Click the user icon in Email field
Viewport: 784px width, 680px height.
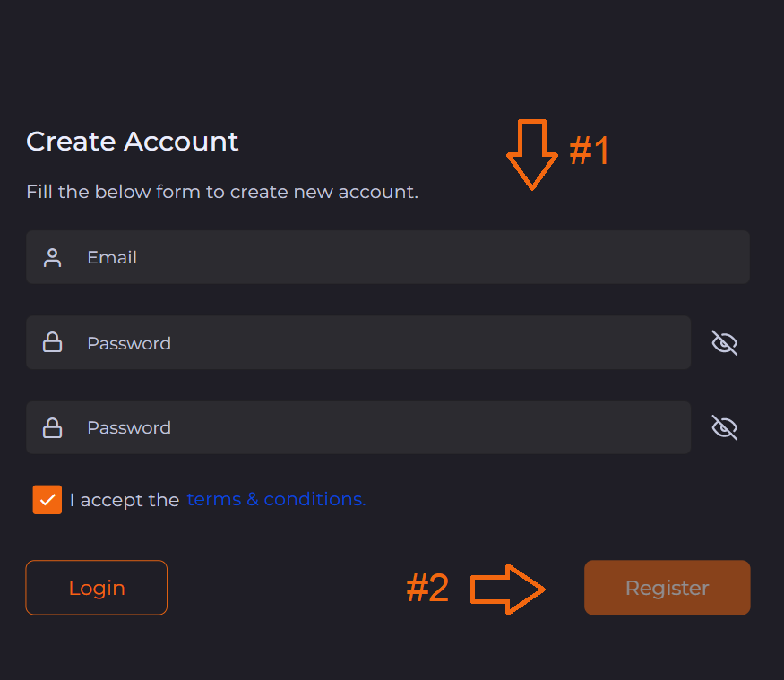53,258
